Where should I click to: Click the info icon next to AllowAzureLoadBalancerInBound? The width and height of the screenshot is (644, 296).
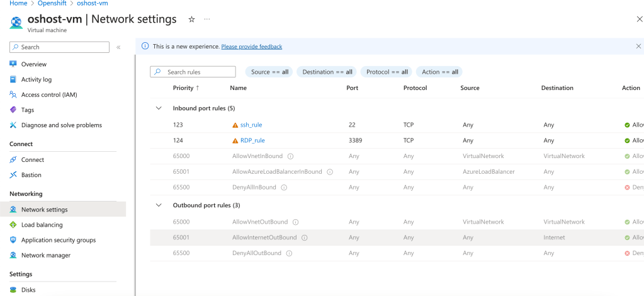[329, 172]
